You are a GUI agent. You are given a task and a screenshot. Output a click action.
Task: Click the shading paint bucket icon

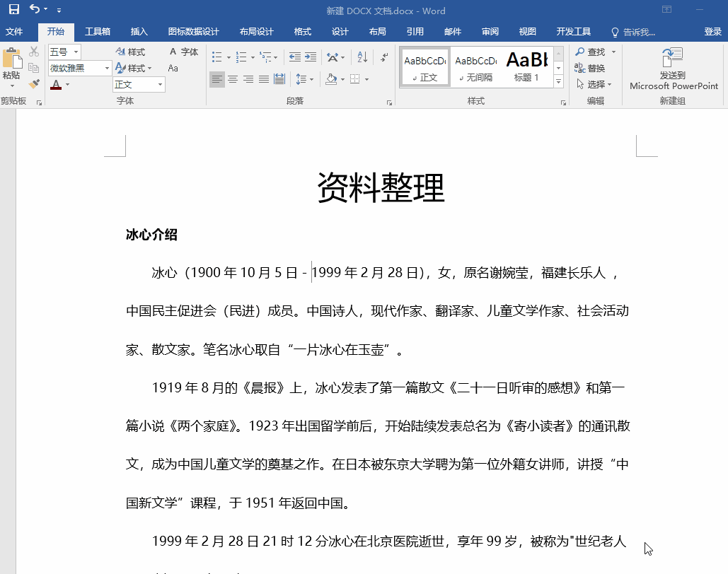[332, 79]
